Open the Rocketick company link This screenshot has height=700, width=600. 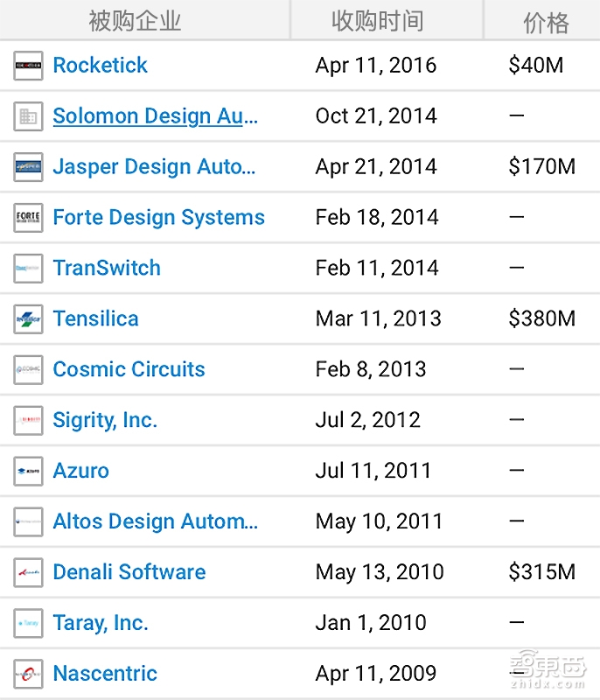(100, 66)
